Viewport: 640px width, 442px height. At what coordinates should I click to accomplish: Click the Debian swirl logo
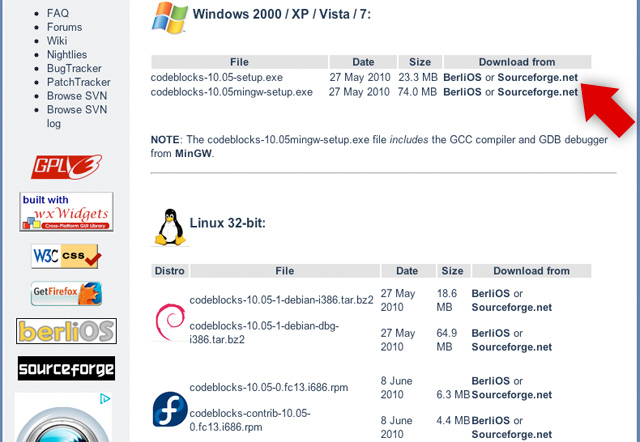pos(170,322)
